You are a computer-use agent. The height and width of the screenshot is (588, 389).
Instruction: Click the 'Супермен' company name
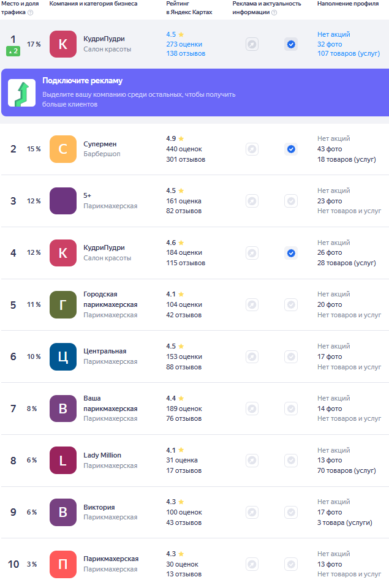[100, 144]
